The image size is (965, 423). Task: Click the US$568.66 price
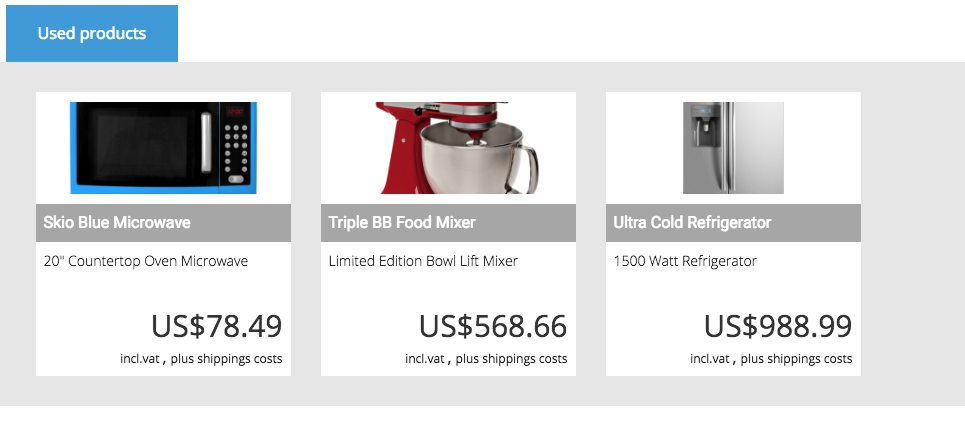pyautogui.click(x=493, y=326)
